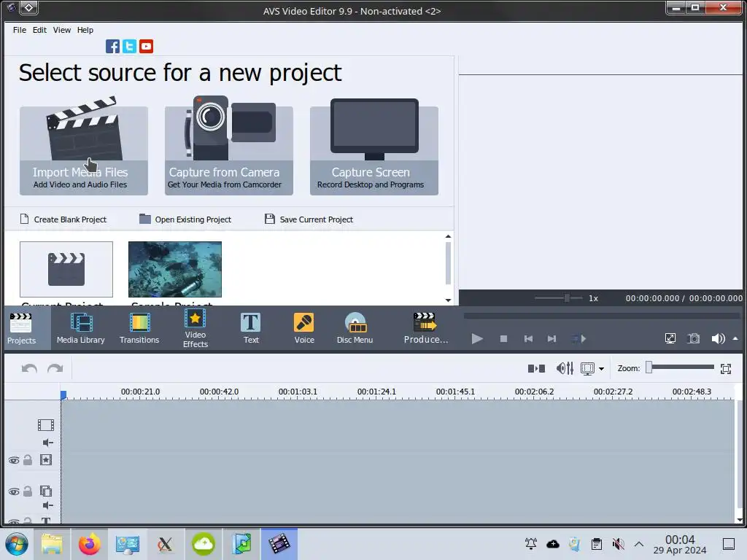Open the Voice recording tool
Image resolution: width=747 pixels, height=560 pixels.
pos(304,329)
